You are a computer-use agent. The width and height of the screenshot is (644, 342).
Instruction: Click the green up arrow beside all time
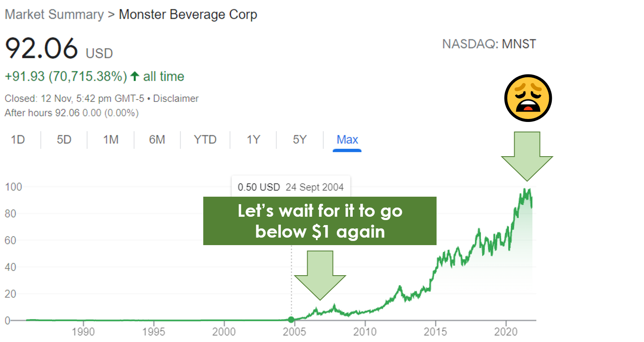coord(134,76)
